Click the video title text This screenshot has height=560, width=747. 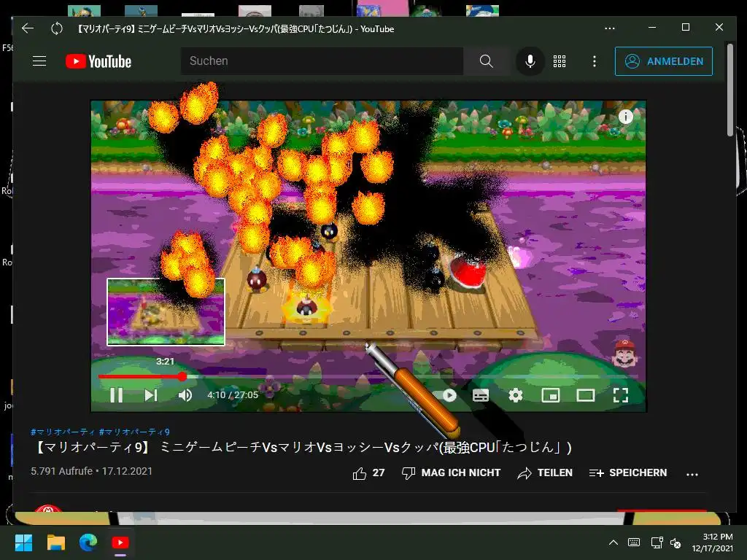[303, 447]
